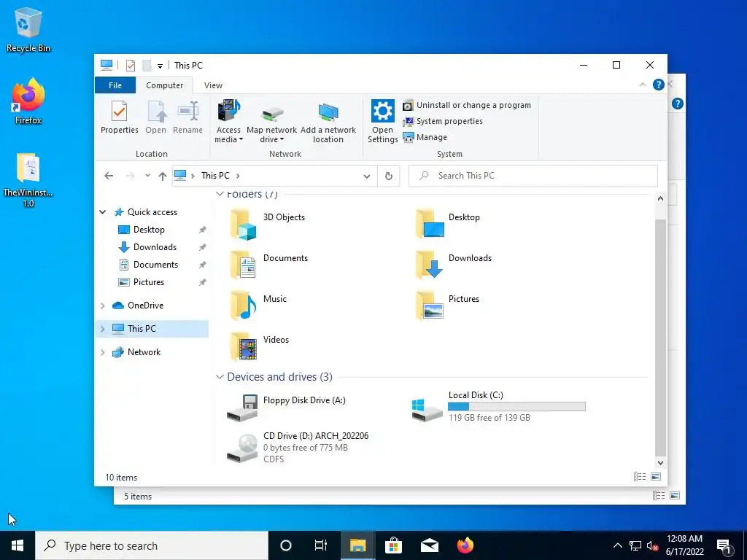Open Microsoft Store from taskbar
Viewport: 747px width, 560px height.
click(393, 545)
